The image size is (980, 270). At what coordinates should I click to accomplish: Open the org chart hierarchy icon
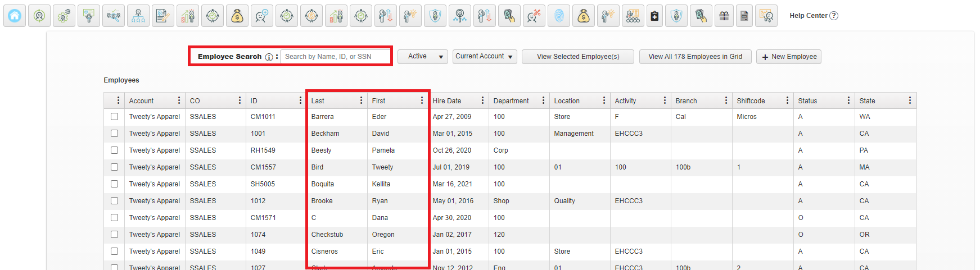(x=138, y=16)
